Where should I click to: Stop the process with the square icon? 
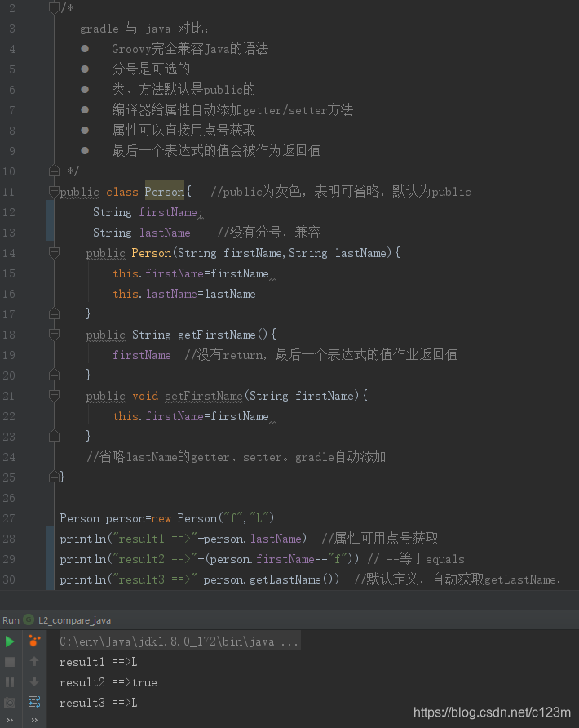(9, 662)
